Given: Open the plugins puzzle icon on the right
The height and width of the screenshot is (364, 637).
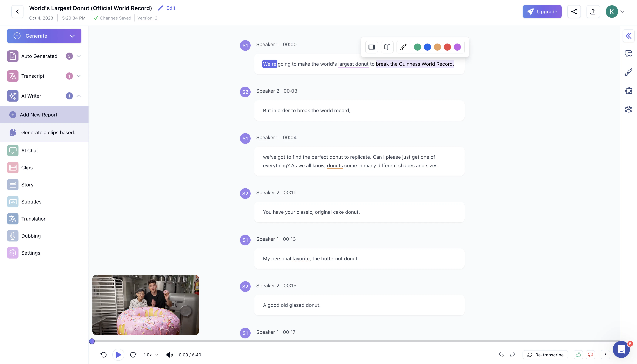Looking at the screenshot, I should (x=629, y=91).
